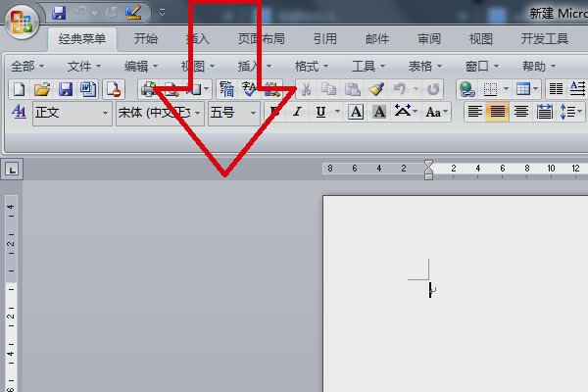
Task: Select the Format Painter brush
Action: click(376, 89)
